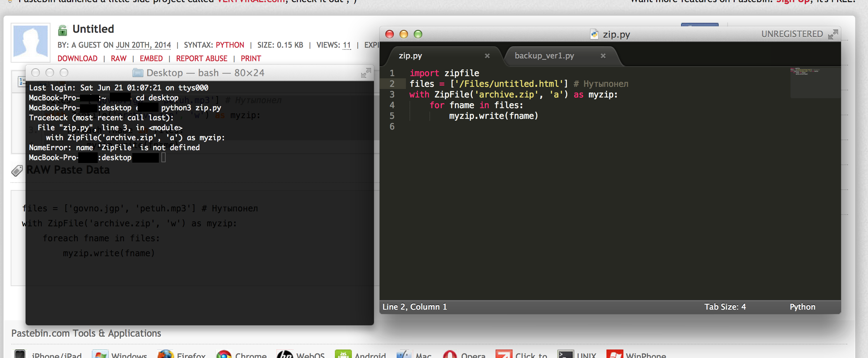Viewport: 868px width, 358px height.
Task: Click the Chrome icon in Pastebin tools
Action: [224, 354]
